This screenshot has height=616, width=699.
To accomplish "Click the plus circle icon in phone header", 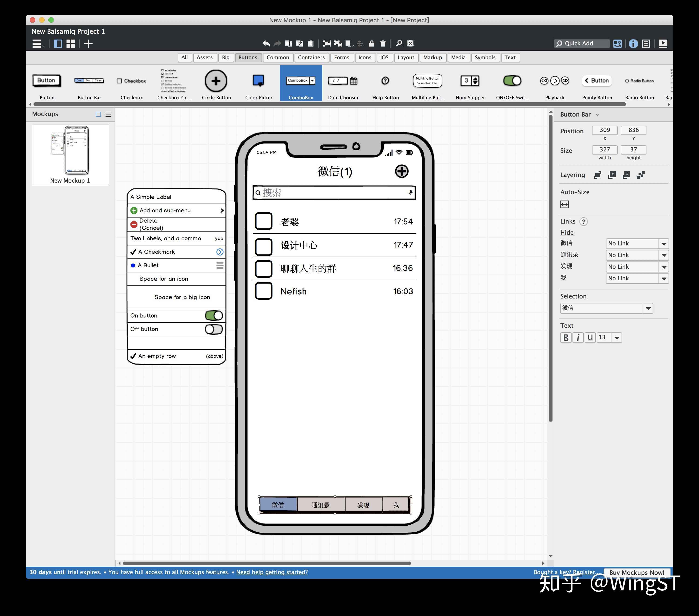I will (402, 171).
